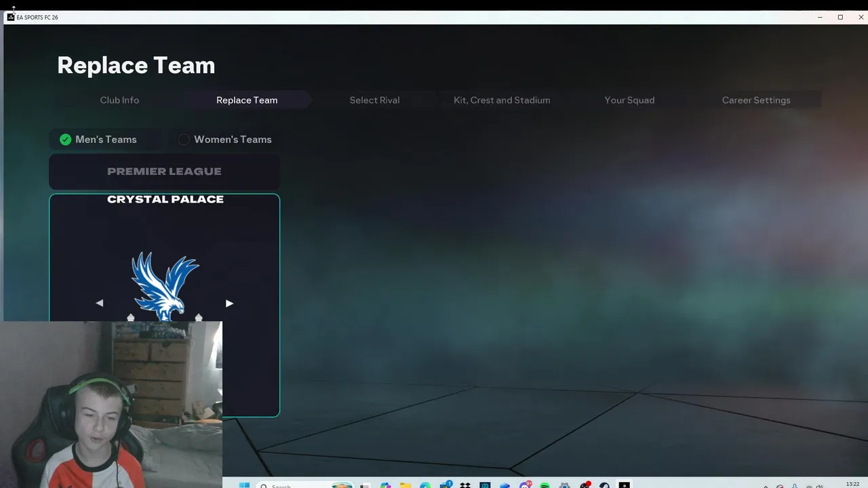Switch to the Replace Team tab
The height and width of the screenshot is (488, 868).
(247, 100)
